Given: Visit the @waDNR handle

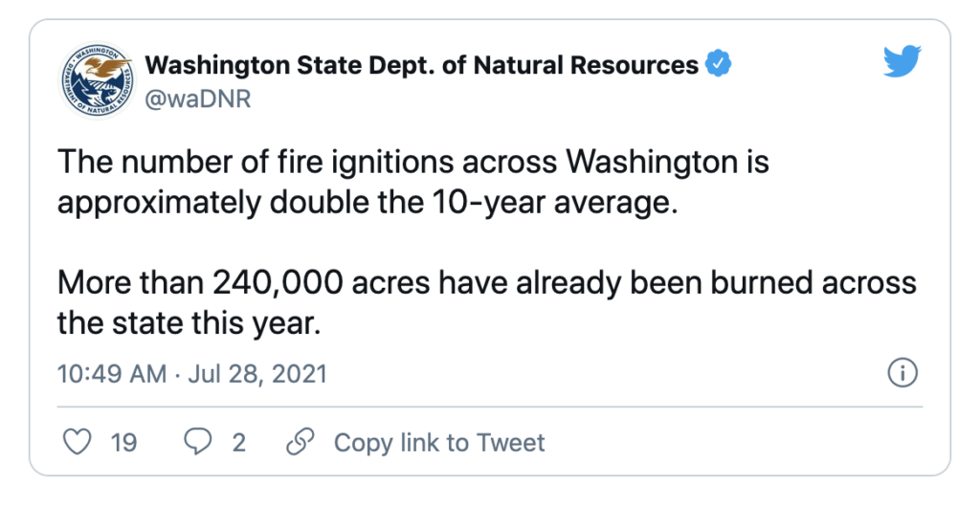Looking at the screenshot, I should click(198, 99).
